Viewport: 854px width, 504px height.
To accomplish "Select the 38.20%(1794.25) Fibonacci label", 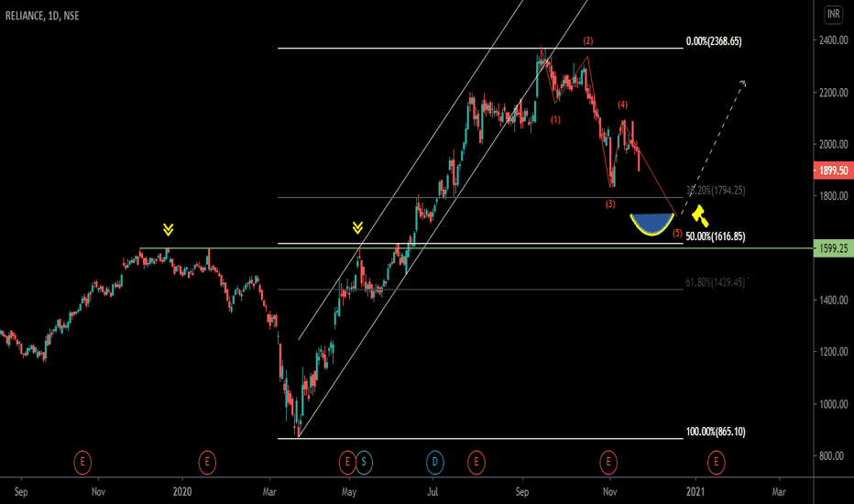I will tap(715, 191).
